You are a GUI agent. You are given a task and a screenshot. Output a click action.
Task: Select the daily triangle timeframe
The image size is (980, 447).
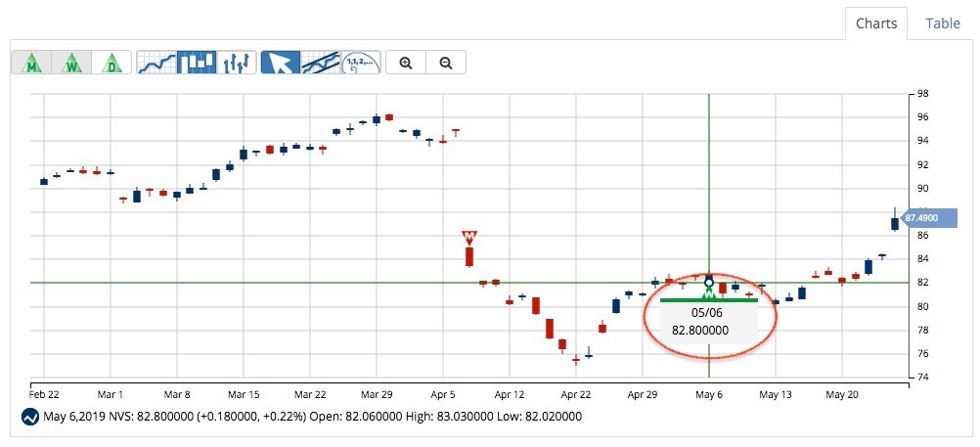[111, 63]
